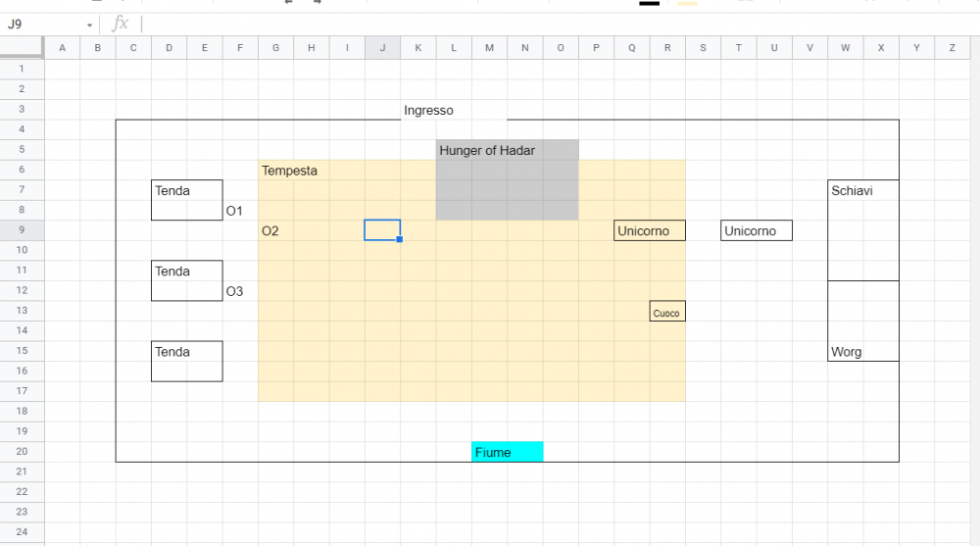The height and width of the screenshot is (546, 980).
Task: Click the select-all corner above row 1
Action: tap(22, 47)
